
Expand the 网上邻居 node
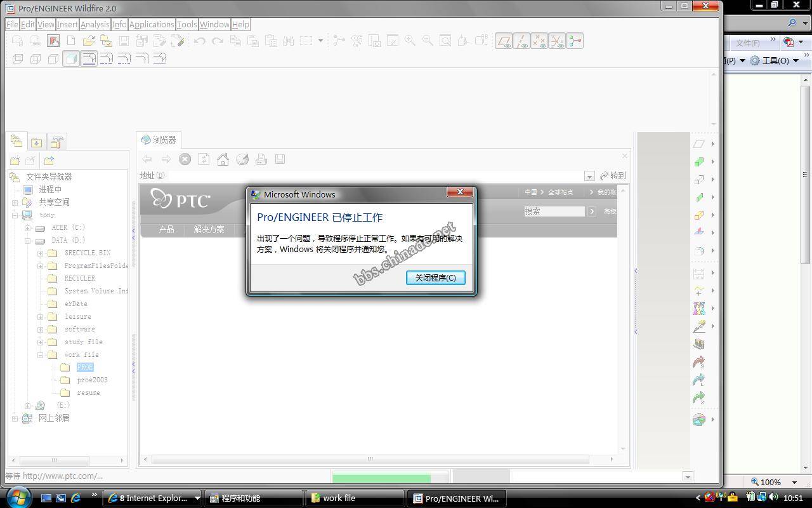tap(15, 418)
